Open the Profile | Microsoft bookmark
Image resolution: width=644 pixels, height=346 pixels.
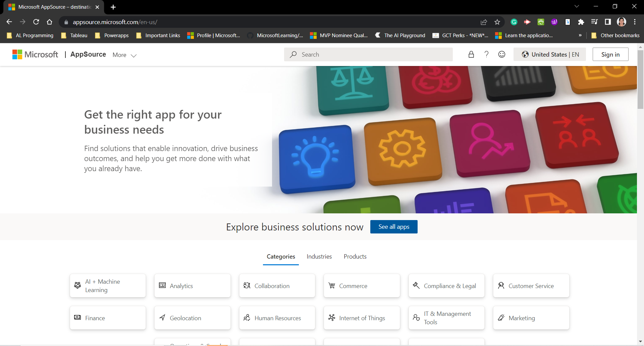[214, 35]
